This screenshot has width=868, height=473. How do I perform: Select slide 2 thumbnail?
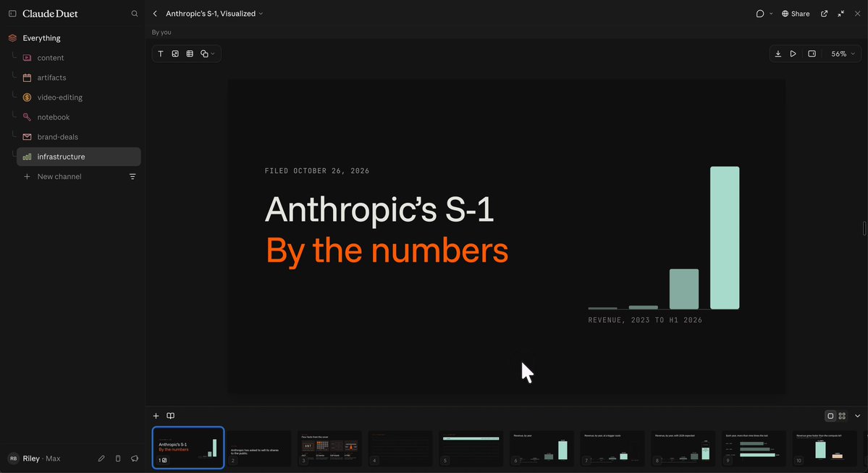pyautogui.click(x=259, y=448)
